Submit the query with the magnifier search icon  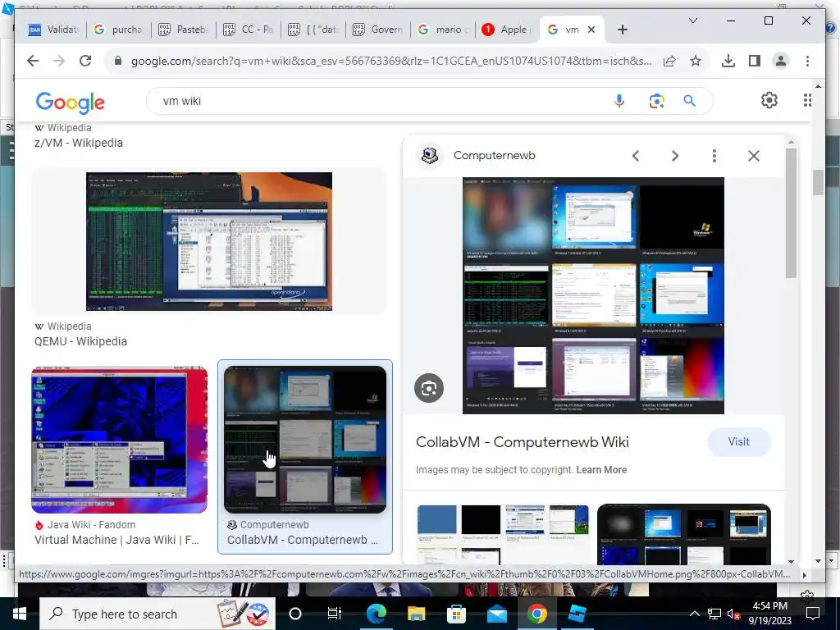[x=689, y=101]
